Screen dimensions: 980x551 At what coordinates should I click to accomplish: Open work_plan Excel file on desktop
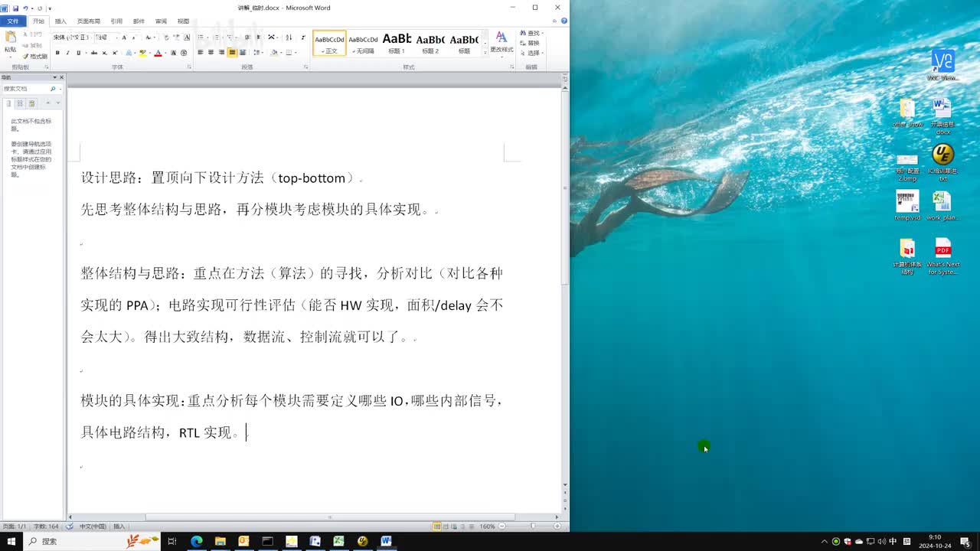[942, 207]
